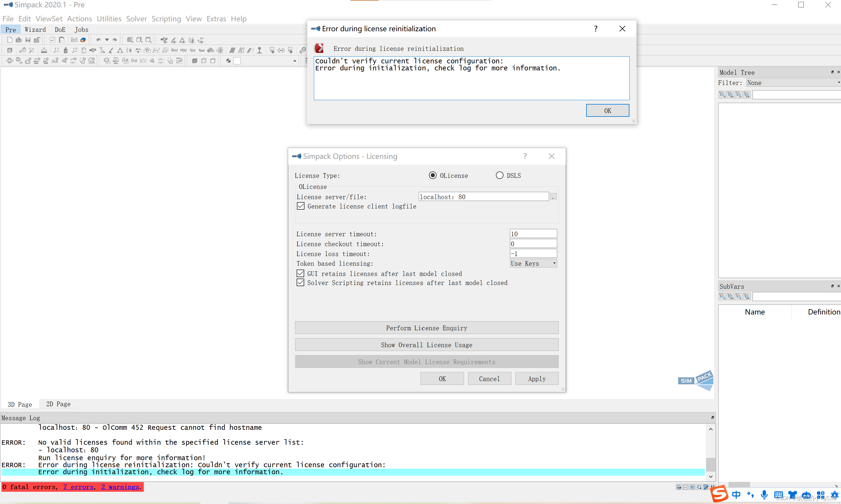Uncheck Generate license client logfile
The height and width of the screenshot is (504, 841).
pyautogui.click(x=300, y=206)
